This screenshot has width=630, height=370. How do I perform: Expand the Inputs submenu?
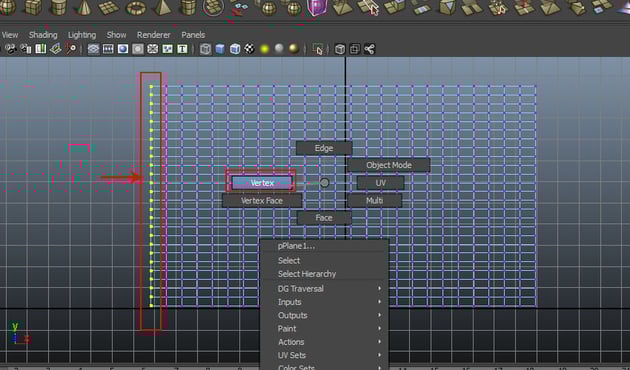point(325,302)
